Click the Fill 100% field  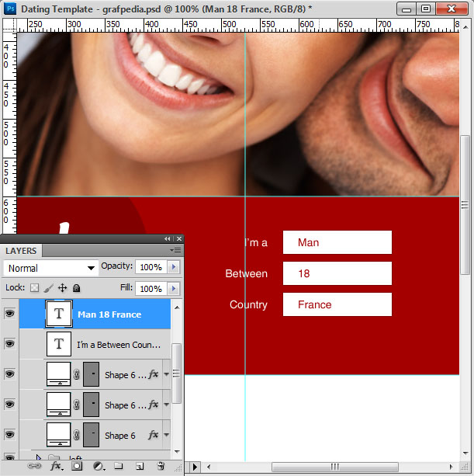click(151, 288)
